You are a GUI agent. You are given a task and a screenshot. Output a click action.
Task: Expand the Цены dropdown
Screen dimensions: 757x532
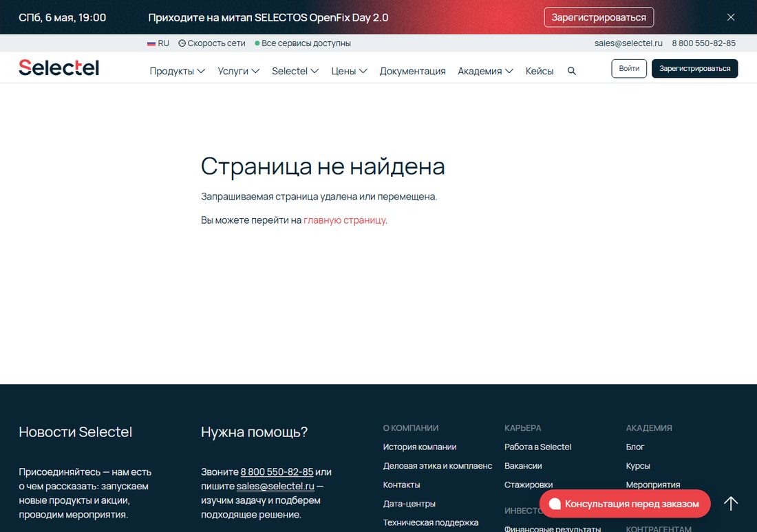(349, 71)
